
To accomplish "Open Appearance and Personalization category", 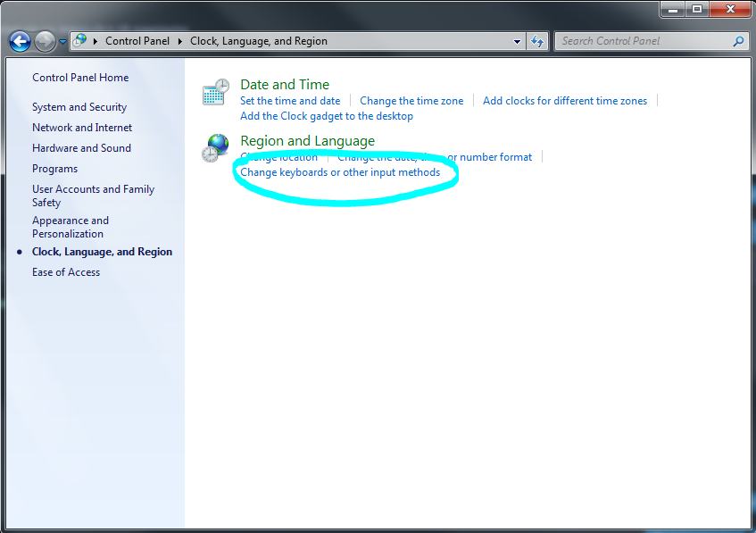I will point(71,227).
